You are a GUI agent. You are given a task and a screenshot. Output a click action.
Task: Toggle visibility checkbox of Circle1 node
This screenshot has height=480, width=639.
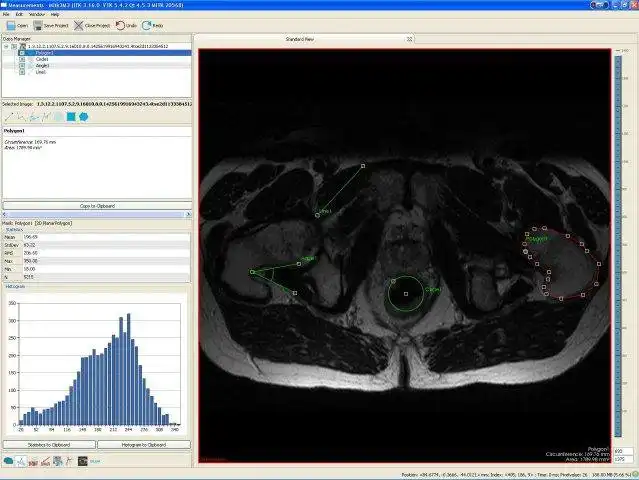coord(22,59)
